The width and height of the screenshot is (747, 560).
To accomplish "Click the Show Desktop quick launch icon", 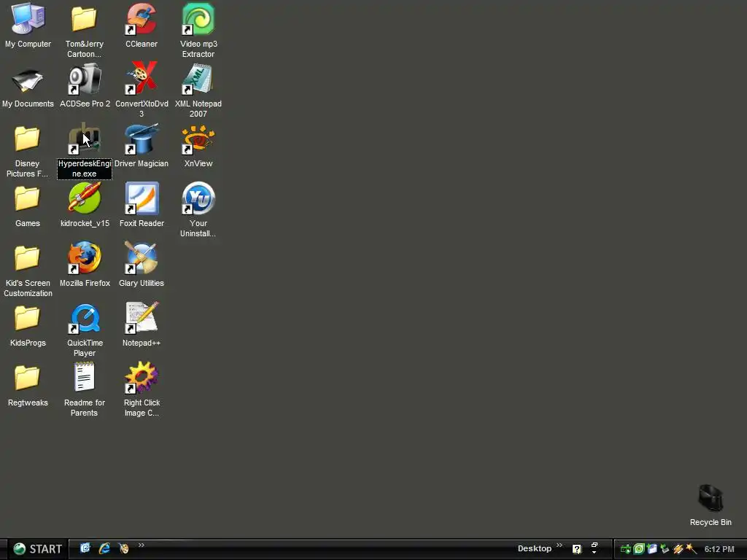I will (85, 548).
